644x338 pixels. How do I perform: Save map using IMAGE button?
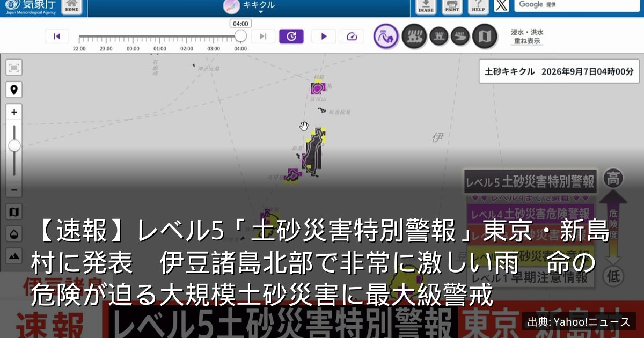click(x=426, y=6)
